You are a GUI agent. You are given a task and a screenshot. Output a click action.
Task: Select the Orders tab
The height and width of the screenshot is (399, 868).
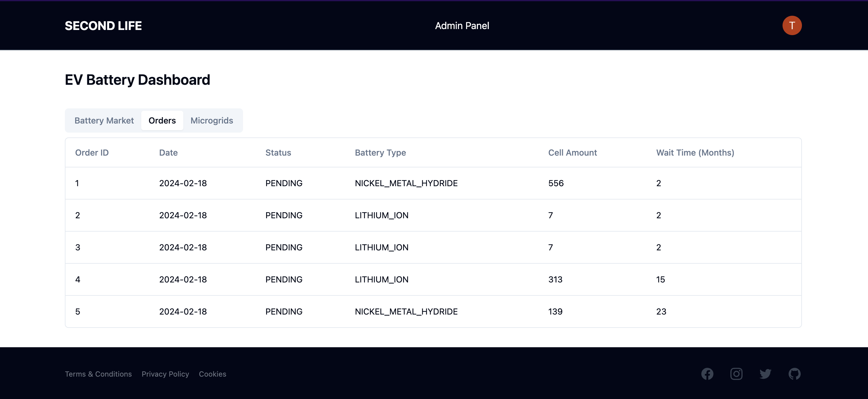(162, 120)
